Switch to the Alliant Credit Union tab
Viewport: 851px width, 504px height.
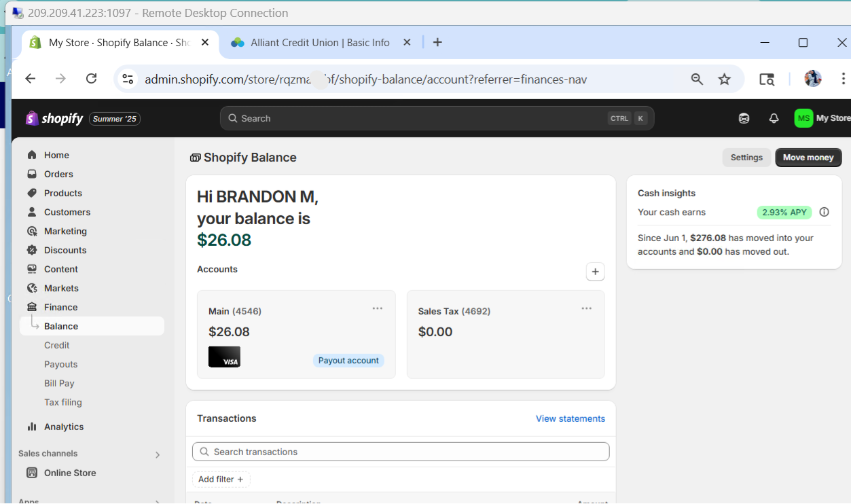tap(320, 43)
